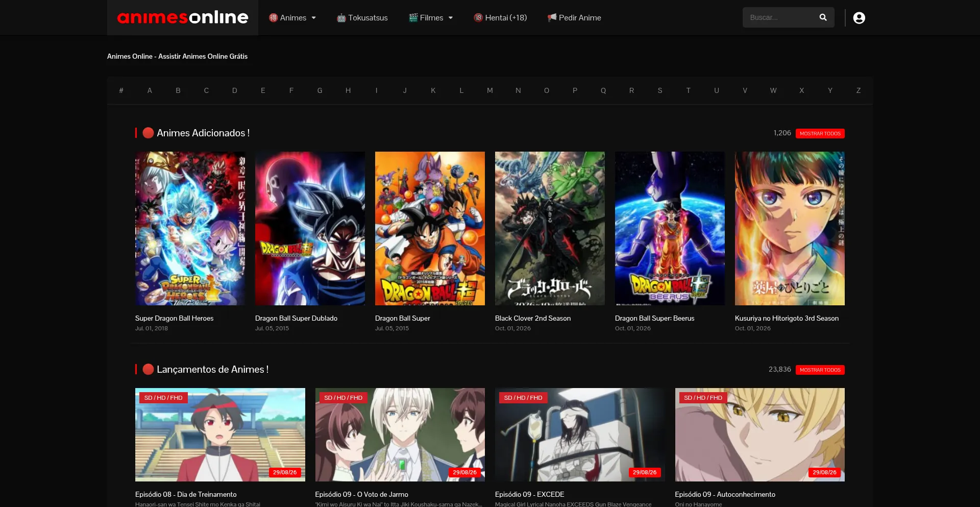Click the 'Animes Adicionados !' section heading
This screenshot has height=507, width=980.
point(203,133)
